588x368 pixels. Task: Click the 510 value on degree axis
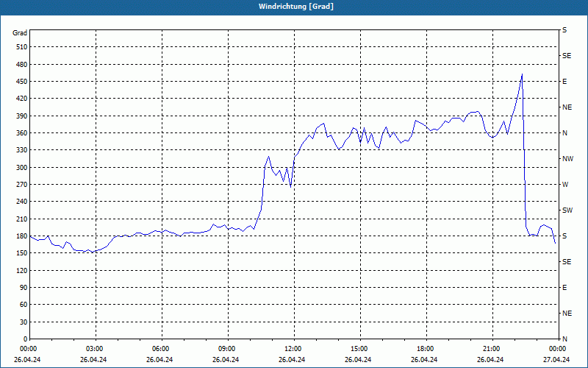click(22, 47)
